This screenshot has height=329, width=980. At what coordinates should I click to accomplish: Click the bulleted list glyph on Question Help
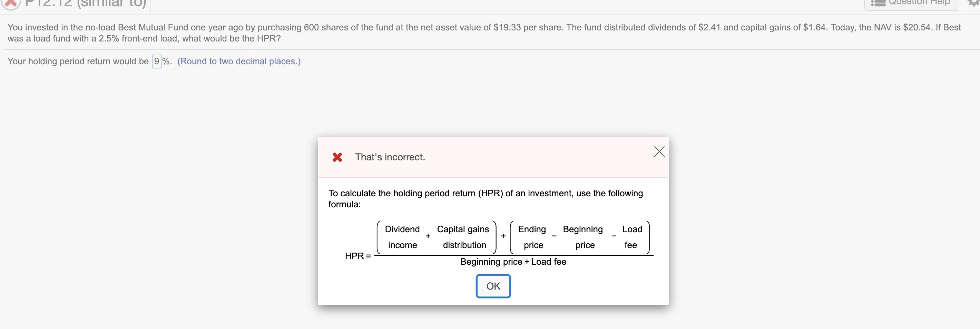879,3
